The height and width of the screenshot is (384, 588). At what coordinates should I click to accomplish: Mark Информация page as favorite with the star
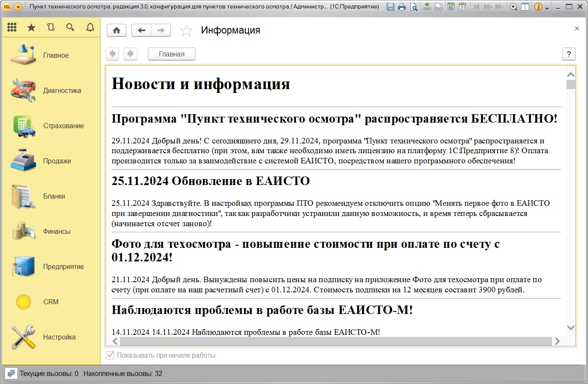(x=186, y=30)
